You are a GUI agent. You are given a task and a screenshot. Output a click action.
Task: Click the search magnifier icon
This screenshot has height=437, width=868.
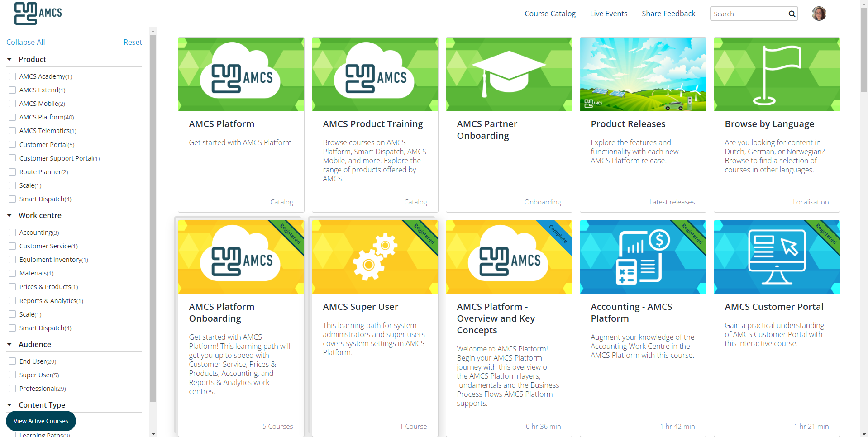(x=792, y=14)
